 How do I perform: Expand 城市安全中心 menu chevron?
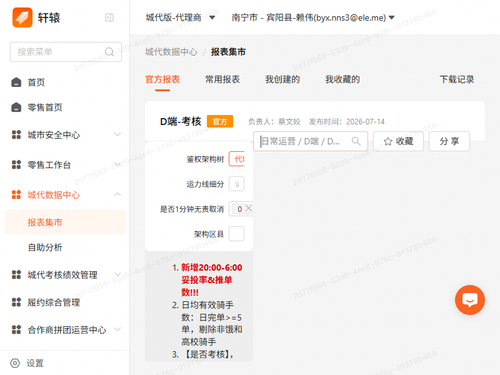click(x=117, y=134)
